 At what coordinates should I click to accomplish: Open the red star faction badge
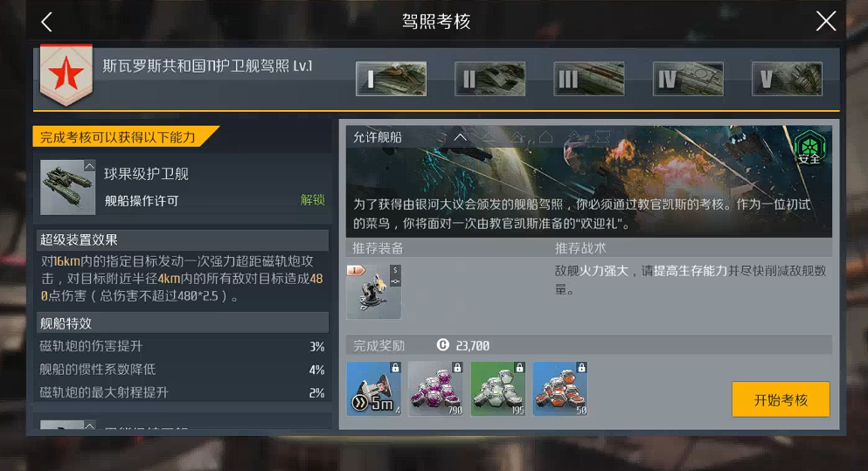point(66,75)
